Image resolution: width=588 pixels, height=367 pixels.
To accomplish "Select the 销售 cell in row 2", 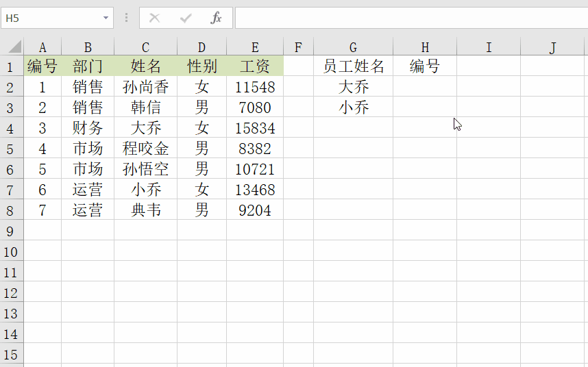I will pyautogui.click(x=88, y=87).
